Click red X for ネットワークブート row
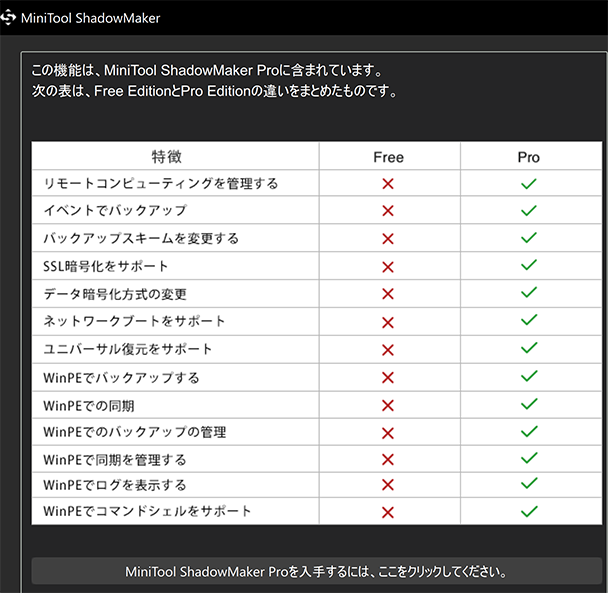608x593 pixels. [388, 322]
